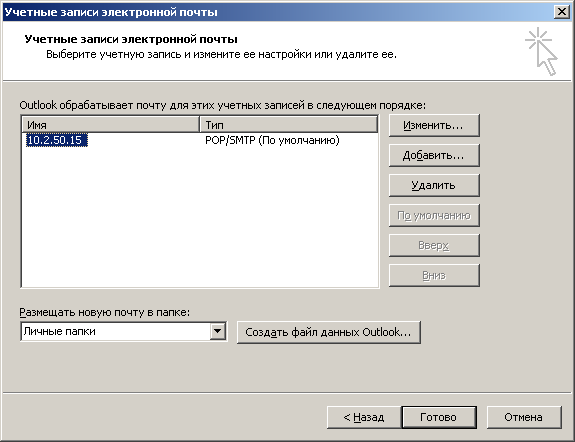Click the Изменить... button
575x442 pixels.
(x=434, y=125)
